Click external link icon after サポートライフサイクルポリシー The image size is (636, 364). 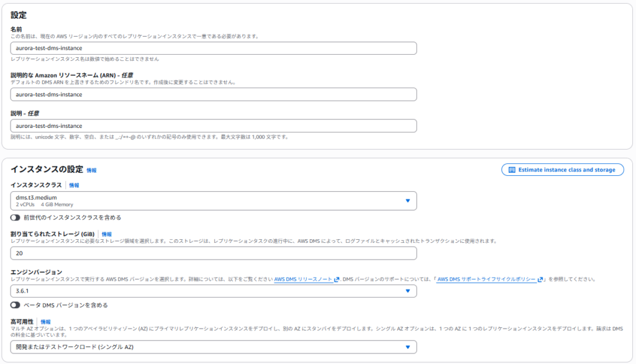(x=540, y=280)
